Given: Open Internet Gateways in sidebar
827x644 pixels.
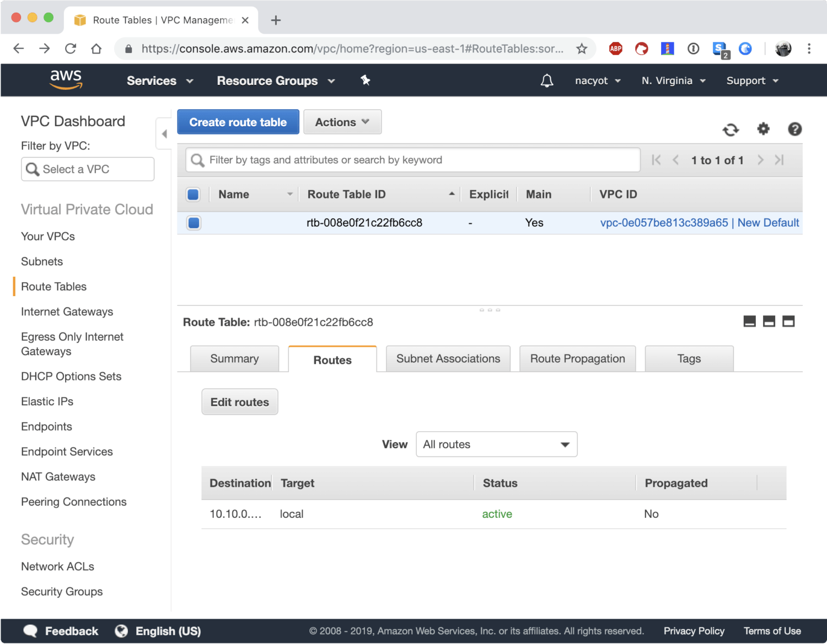Looking at the screenshot, I should pyautogui.click(x=67, y=312).
